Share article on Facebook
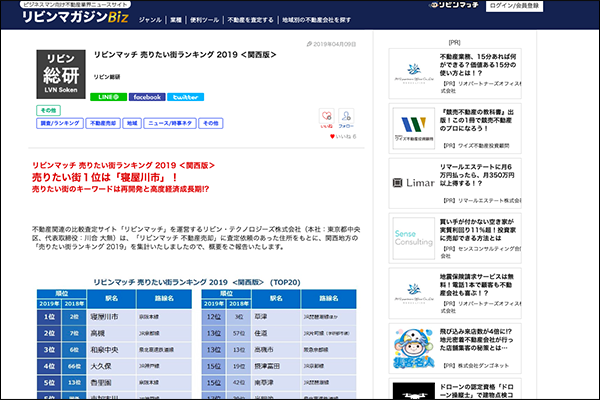Screen dimensions: 600x400 147,97
